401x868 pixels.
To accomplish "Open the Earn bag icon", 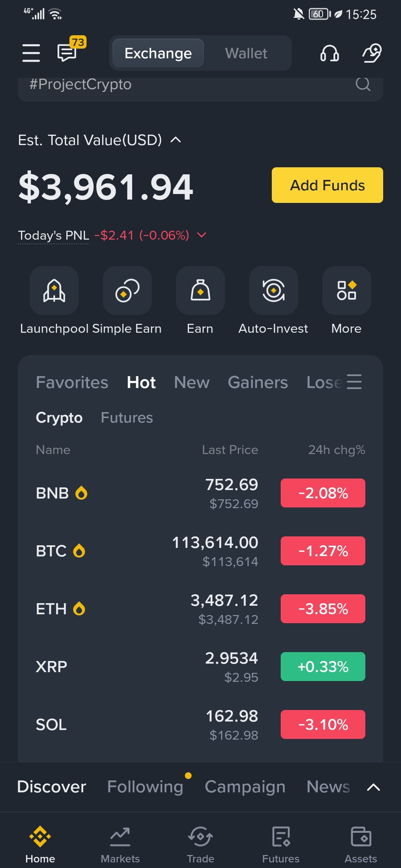I will click(200, 290).
